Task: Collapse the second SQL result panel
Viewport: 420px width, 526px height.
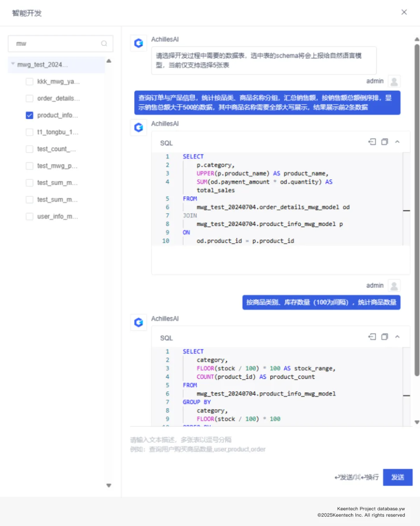Action: 397,337
